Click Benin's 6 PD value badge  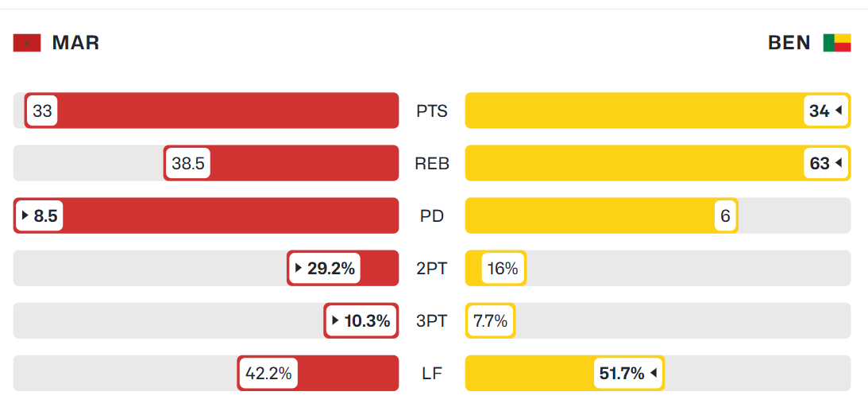pyautogui.click(x=725, y=216)
